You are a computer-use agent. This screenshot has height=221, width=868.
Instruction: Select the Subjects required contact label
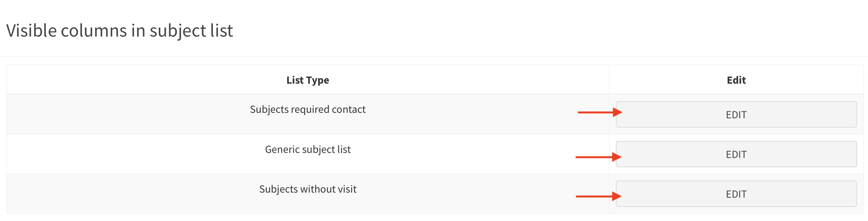tap(307, 110)
